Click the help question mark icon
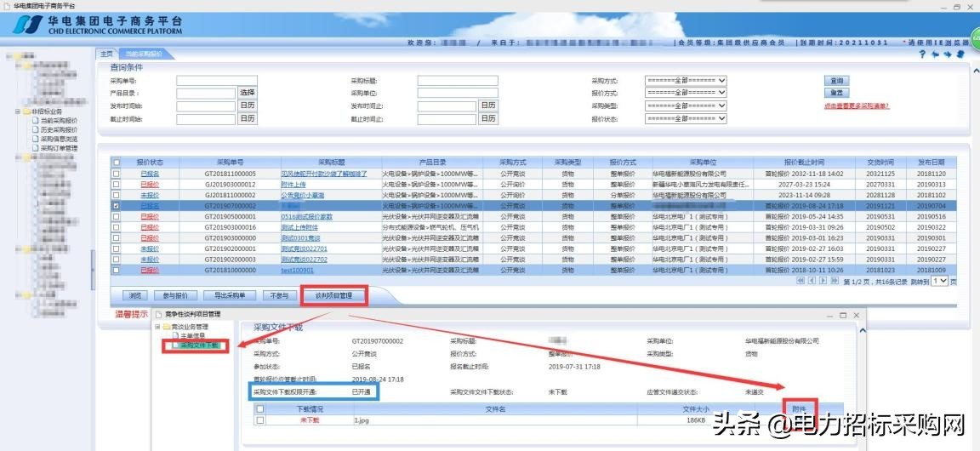The image size is (980, 451). point(922,54)
